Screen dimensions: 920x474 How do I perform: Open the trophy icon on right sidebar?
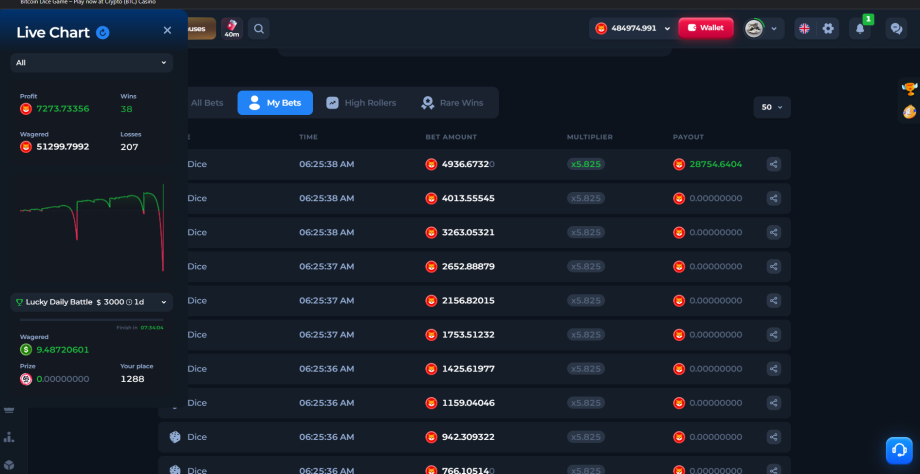pos(909,89)
